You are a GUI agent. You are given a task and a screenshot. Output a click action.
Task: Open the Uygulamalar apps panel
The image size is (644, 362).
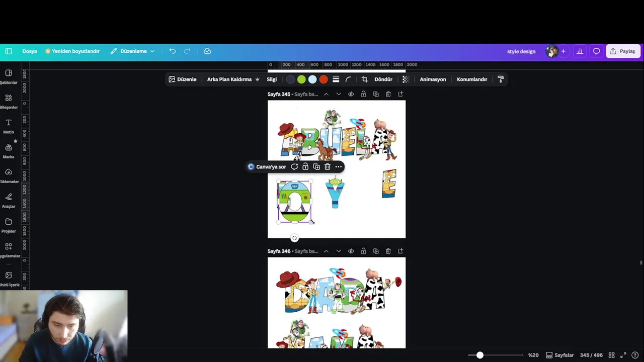(9, 249)
